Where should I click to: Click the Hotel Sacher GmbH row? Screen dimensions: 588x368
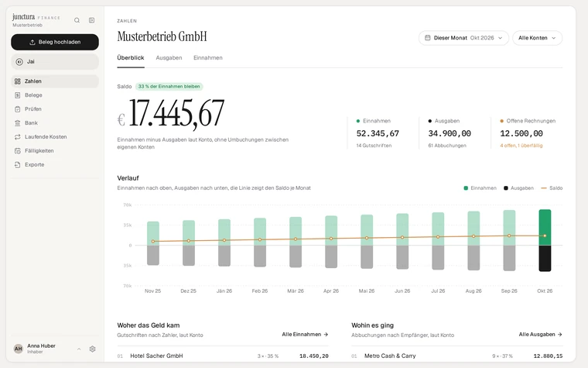click(x=223, y=356)
